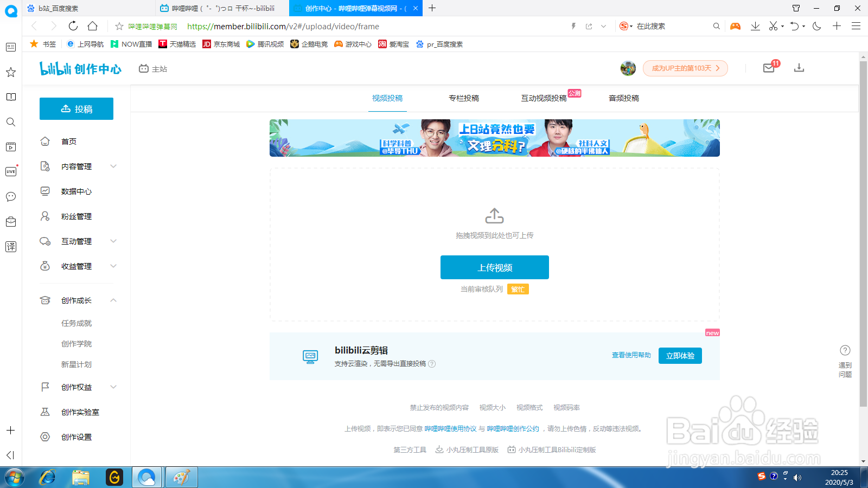This screenshot has width=868, height=488.
Task: Open the 禁止发布的视频内容 link
Action: [439, 408]
